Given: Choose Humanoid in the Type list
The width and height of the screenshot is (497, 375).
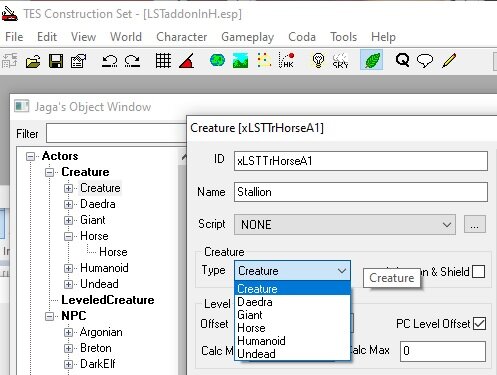Looking at the screenshot, I should point(293,341).
